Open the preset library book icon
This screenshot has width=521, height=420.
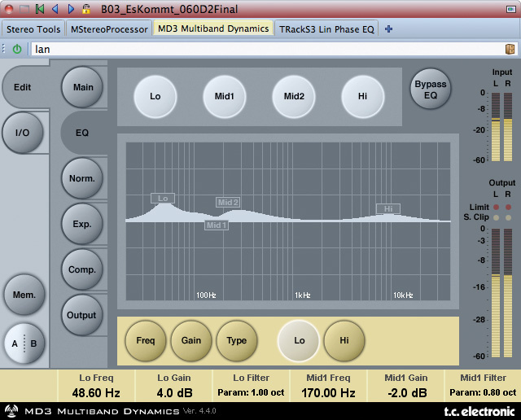(x=510, y=49)
